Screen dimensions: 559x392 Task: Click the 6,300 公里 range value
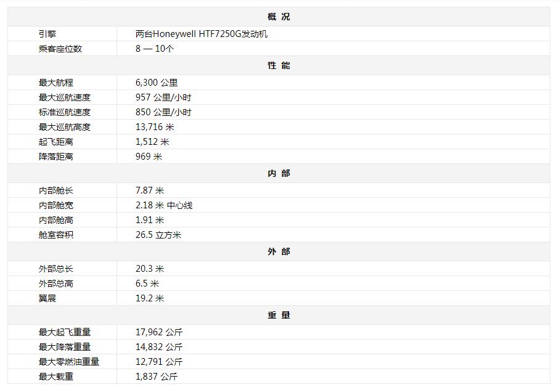click(157, 83)
